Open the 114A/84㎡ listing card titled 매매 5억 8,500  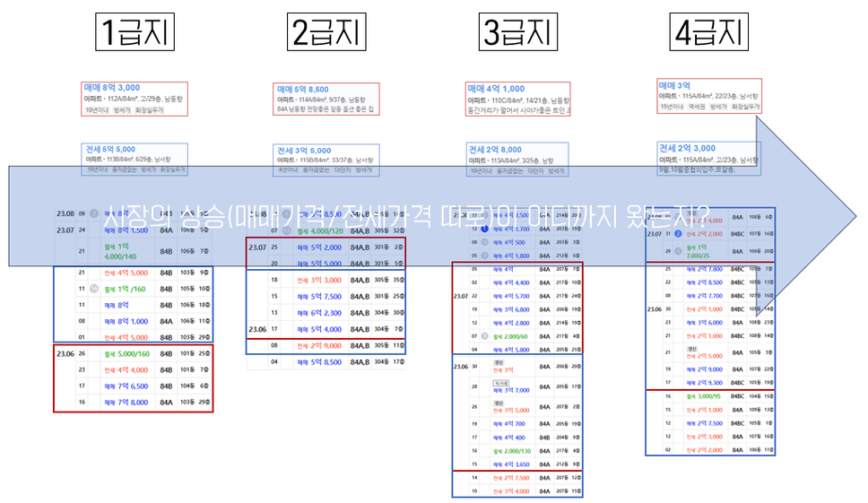tap(326, 99)
